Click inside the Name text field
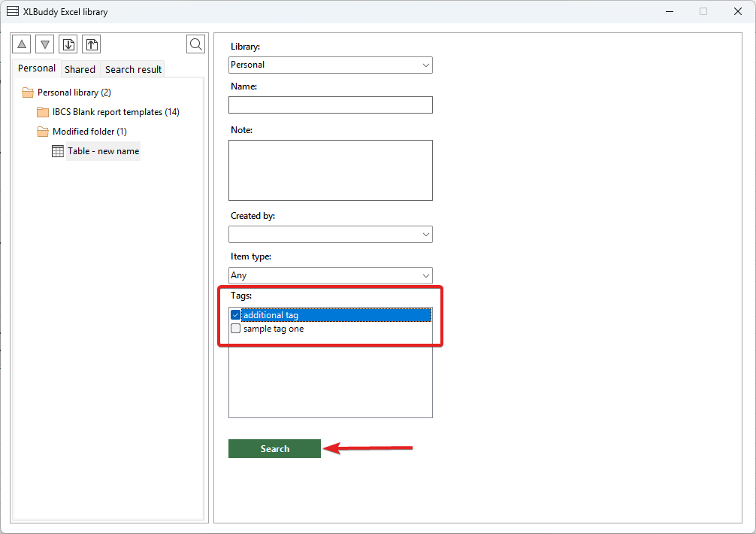Screen dimensions: 756x534 [x=331, y=105]
